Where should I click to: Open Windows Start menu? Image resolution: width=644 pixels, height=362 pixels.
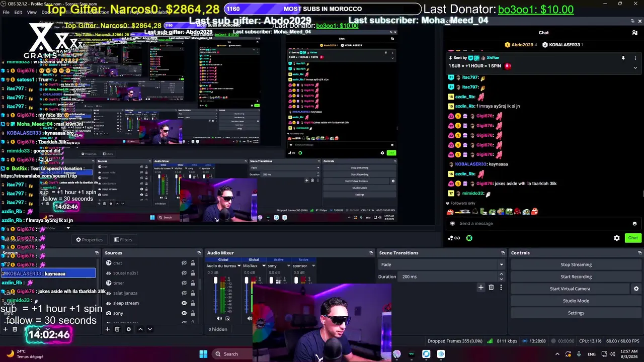203,354
